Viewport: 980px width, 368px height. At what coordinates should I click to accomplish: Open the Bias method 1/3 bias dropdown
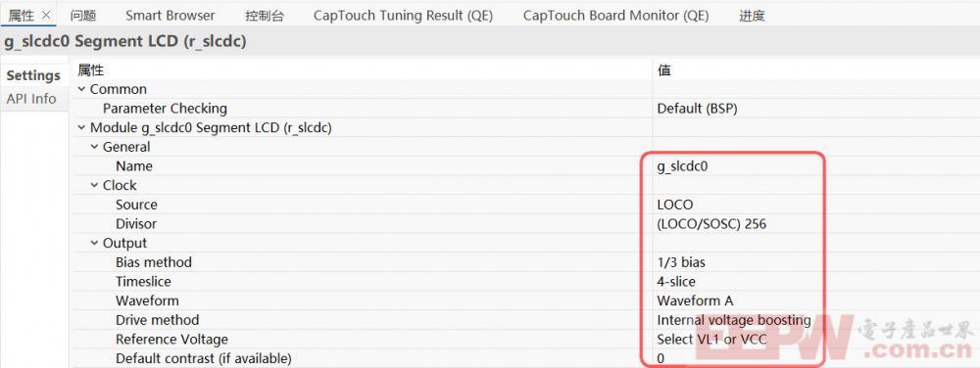[x=815, y=262]
